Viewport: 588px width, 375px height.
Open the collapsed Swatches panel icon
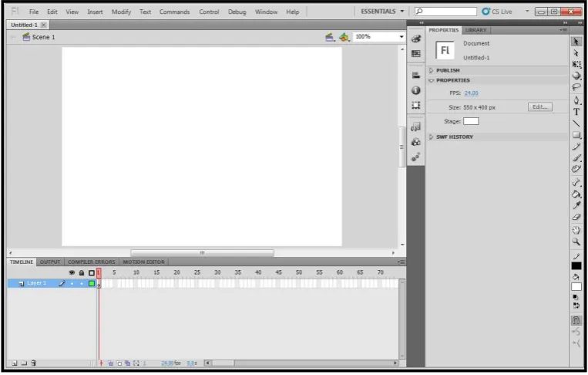coord(416,54)
